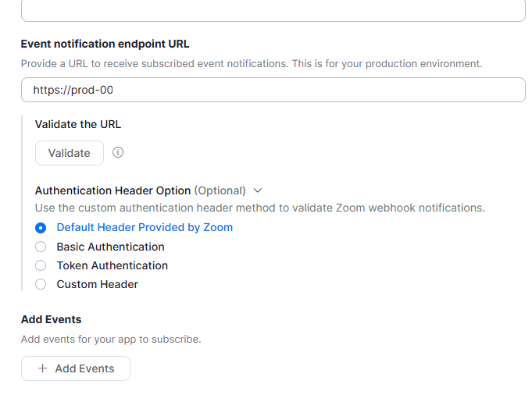
Task: Click the 'Event notification endpoint URL' label
Action: 105,44
